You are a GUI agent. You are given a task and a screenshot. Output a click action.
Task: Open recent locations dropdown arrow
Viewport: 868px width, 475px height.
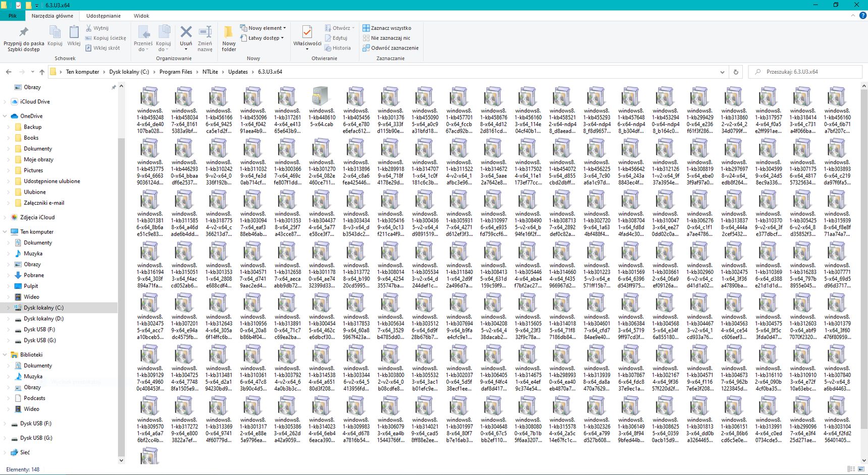coord(32,72)
